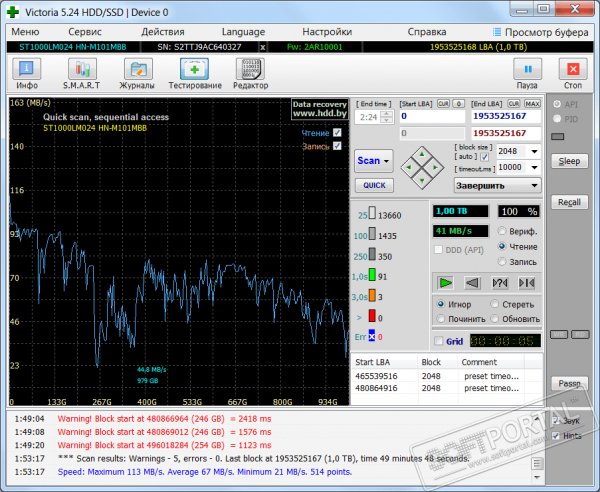
Task: Open the Сервис menu
Action: 85,32
